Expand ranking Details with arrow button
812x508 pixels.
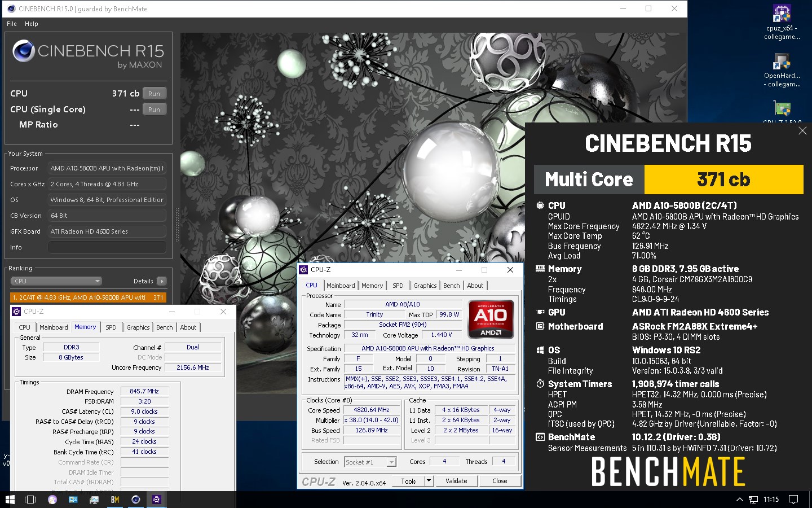(162, 281)
